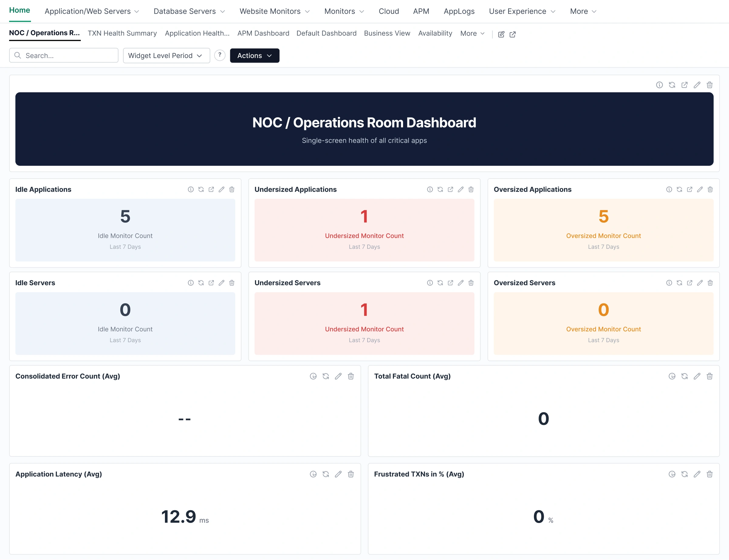Delete the dashboard banner widget

point(710,85)
